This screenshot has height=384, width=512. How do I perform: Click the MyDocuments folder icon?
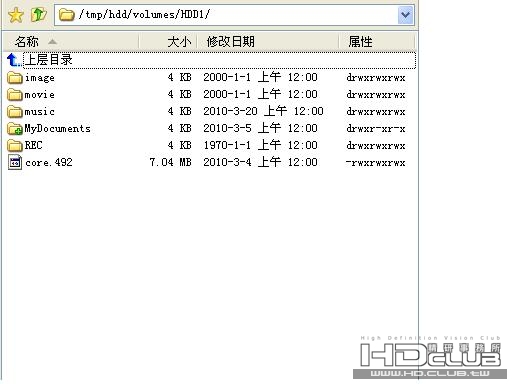tap(15, 129)
